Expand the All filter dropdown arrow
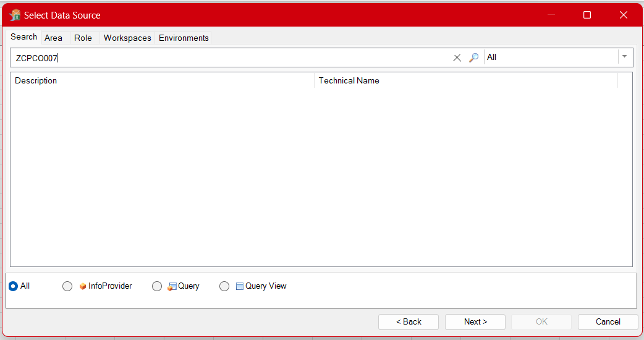Screen dimensions: 644x340 [624, 57]
